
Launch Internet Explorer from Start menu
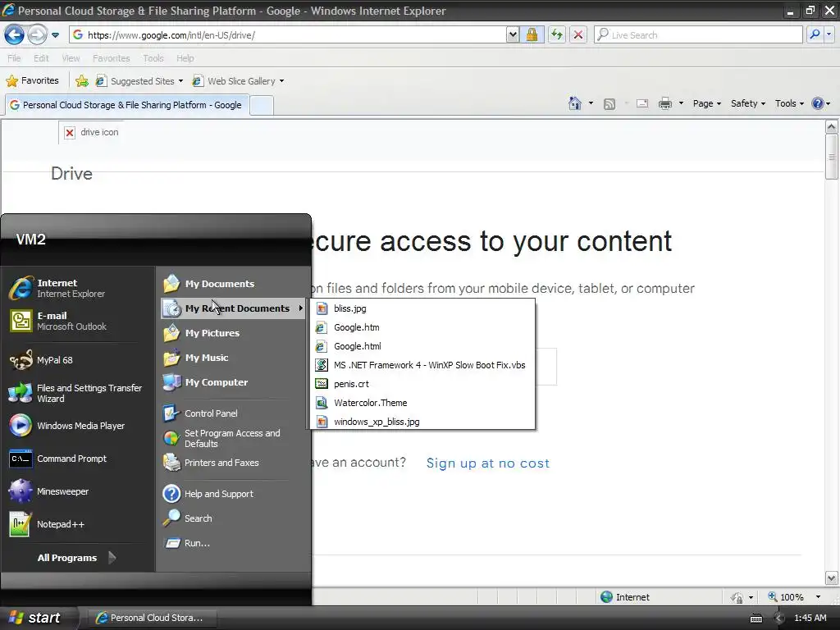tap(78, 288)
